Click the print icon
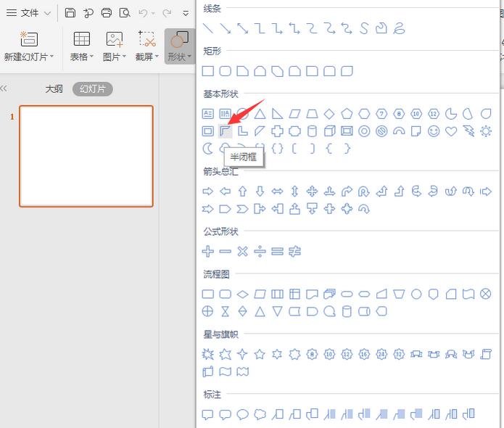 click(107, 13)
